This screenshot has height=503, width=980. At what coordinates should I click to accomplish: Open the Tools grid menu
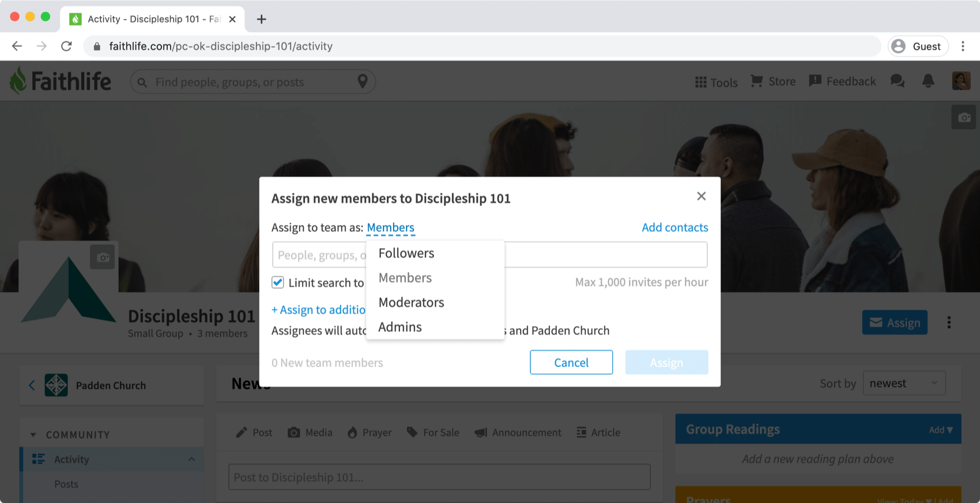tap(716, 82)
